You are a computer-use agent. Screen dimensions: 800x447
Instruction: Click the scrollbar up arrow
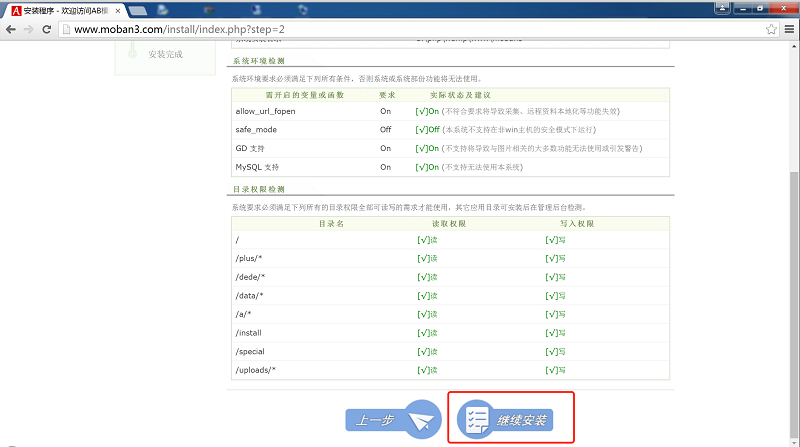pos(793,46)
